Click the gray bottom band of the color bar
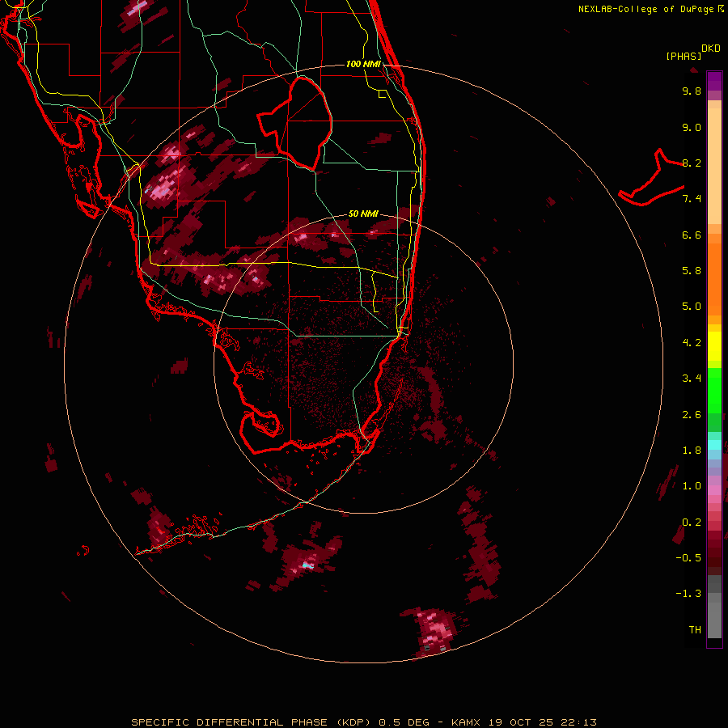 (x=714, y=620)
